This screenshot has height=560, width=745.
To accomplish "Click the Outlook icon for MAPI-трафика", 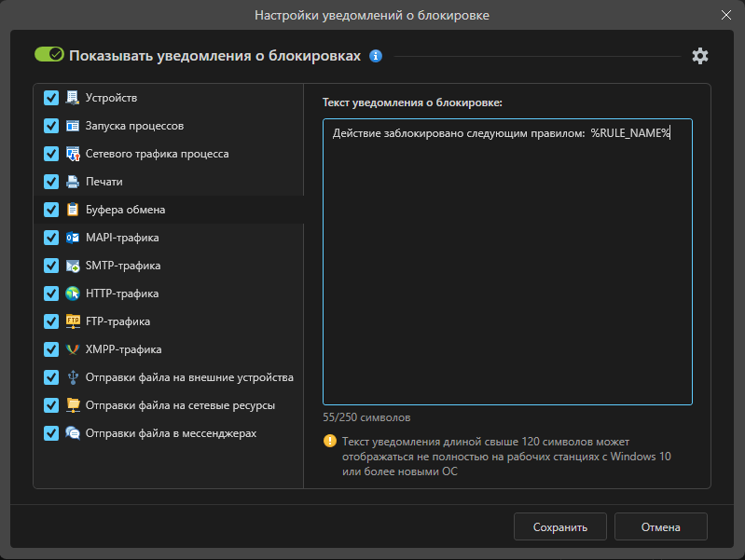I will tap(73, 238).
